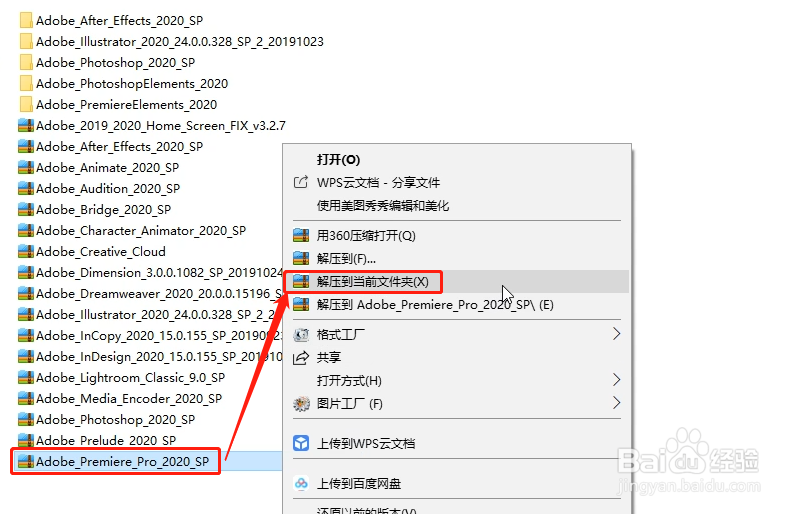Click the 格式工厂 icon in context menu
This screenshot has height=514, width=805.
point(301,335)
